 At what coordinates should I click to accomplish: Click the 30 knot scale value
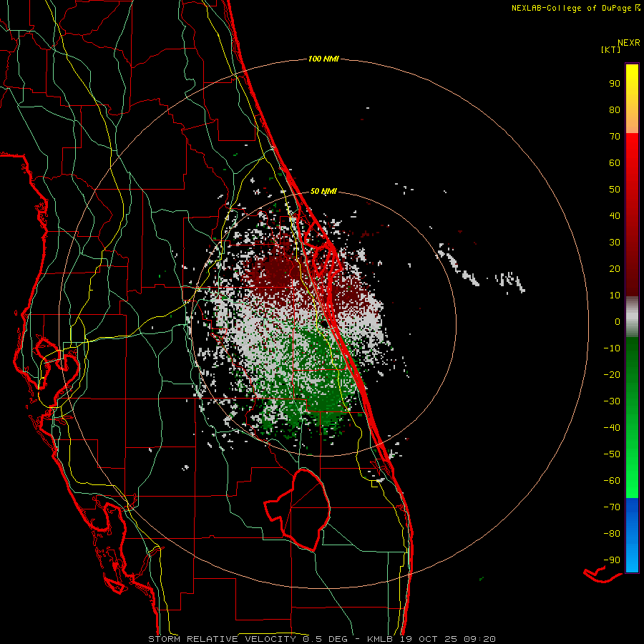click(x=615, y=243)
